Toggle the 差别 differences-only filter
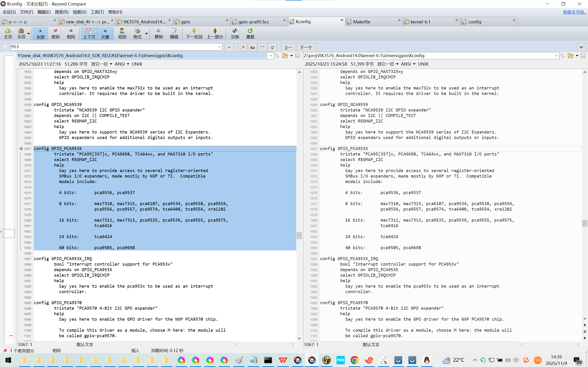This screenshot has width=588, height=367. pyautogui.click(x=55, y=33)
